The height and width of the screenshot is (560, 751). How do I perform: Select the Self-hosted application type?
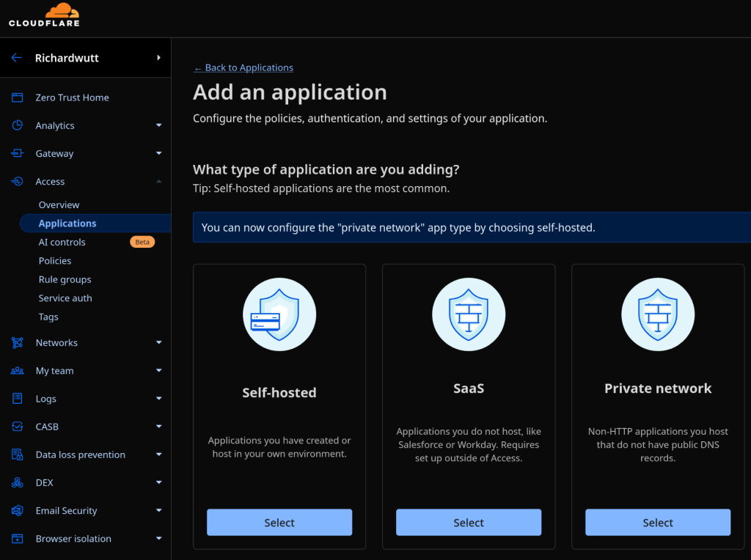click(279, 523)
